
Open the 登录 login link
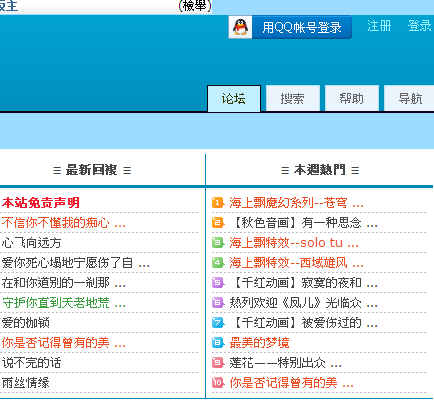point(419,26)
